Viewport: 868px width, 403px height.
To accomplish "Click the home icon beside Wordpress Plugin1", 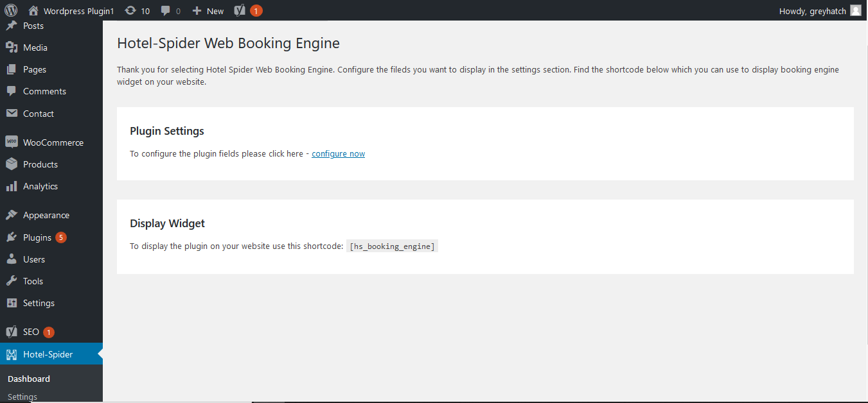I will point(33,10).
